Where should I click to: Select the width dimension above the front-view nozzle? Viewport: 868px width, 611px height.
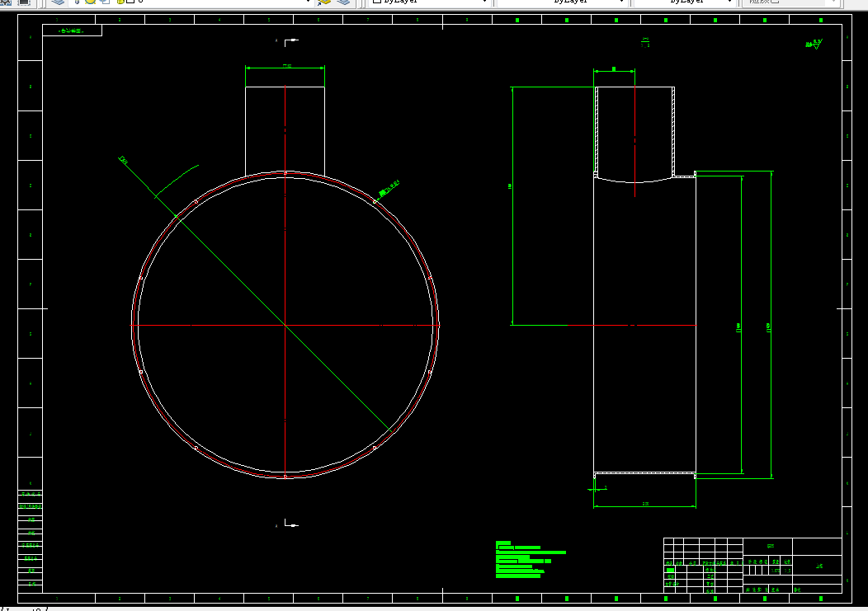point(285,68)
